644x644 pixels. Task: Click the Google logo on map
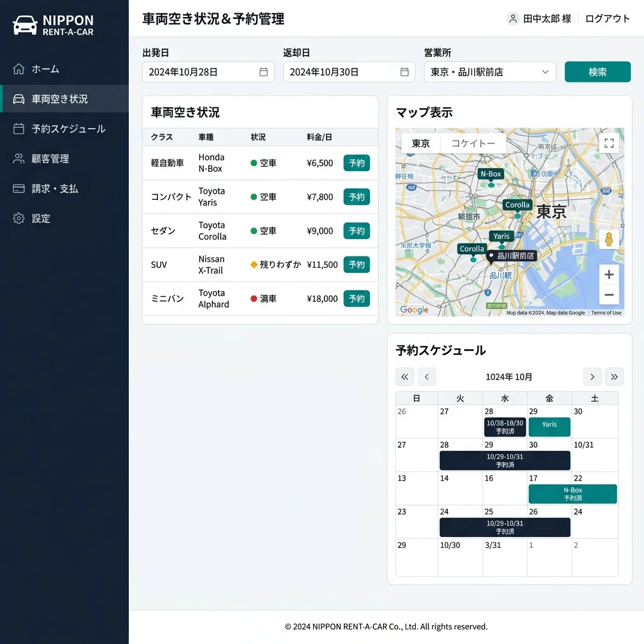point(414,309)
